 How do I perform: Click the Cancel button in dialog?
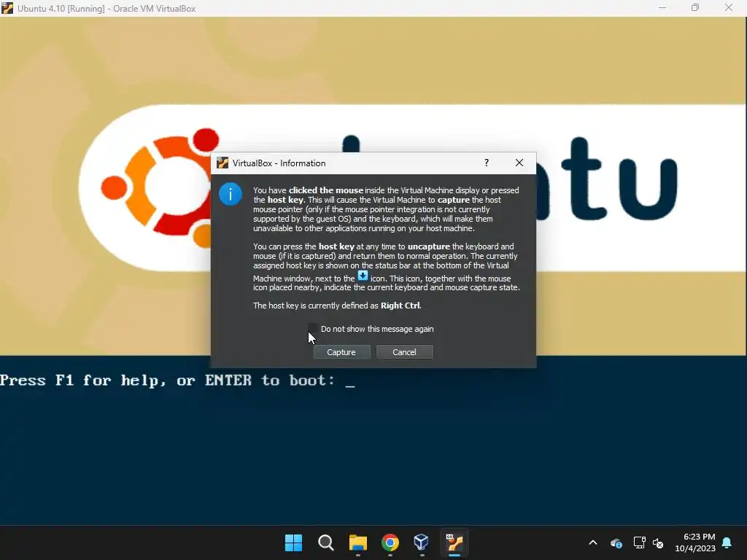click(404, 352)
